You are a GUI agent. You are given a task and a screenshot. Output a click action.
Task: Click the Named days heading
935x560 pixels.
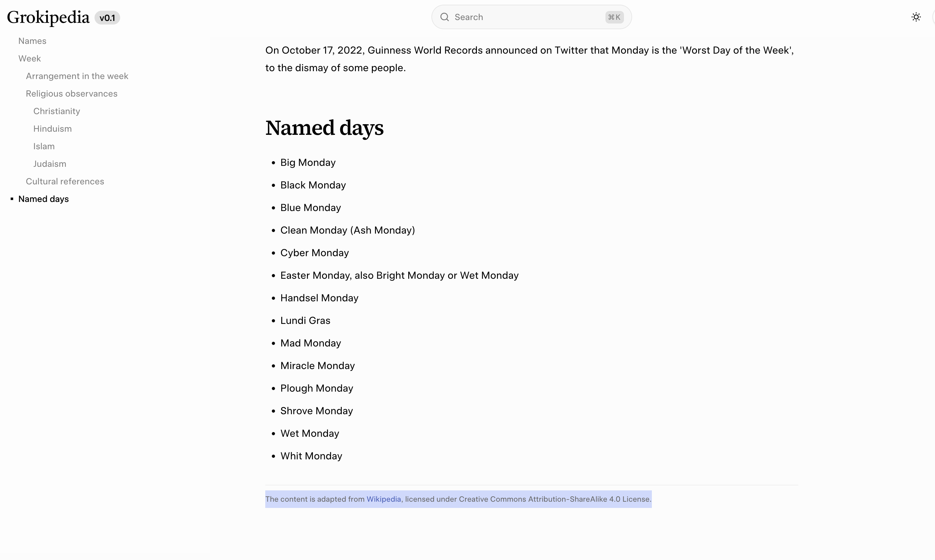[x=324, y=128]
